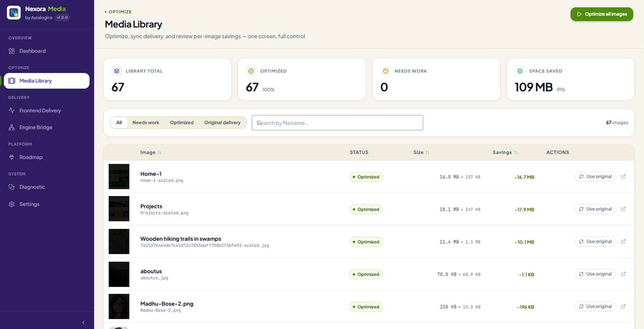The image size is (644, 329).
Task: Switch to Original delivery filter tab
Action: click(222, 123)
